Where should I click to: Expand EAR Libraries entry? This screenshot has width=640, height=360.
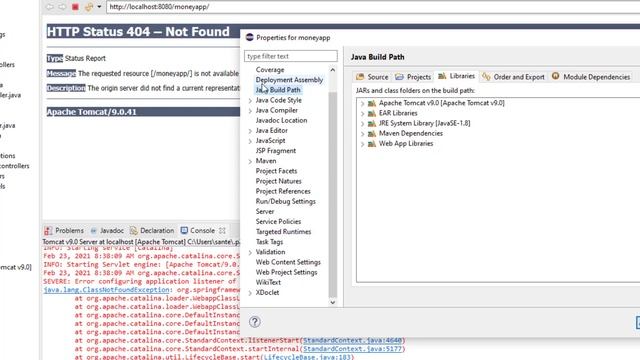362,114
